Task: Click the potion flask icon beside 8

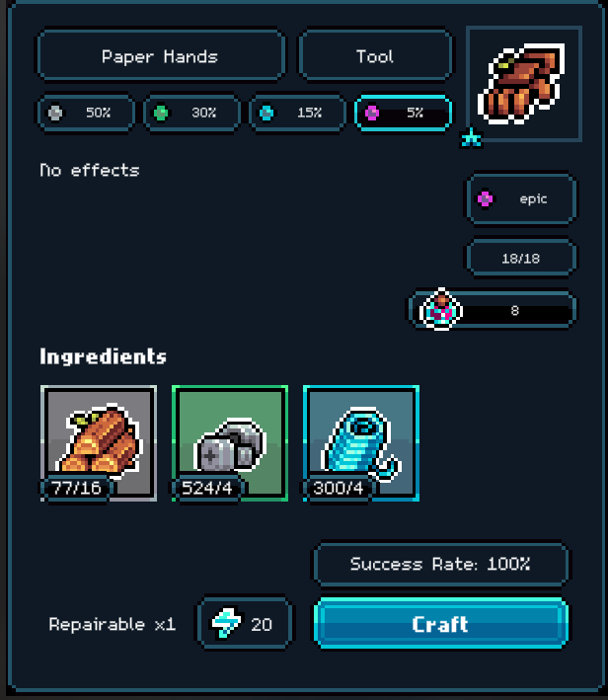Action: [441, 309]
